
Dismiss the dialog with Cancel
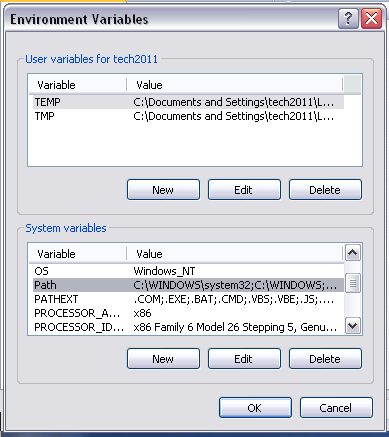pos(336,407)
